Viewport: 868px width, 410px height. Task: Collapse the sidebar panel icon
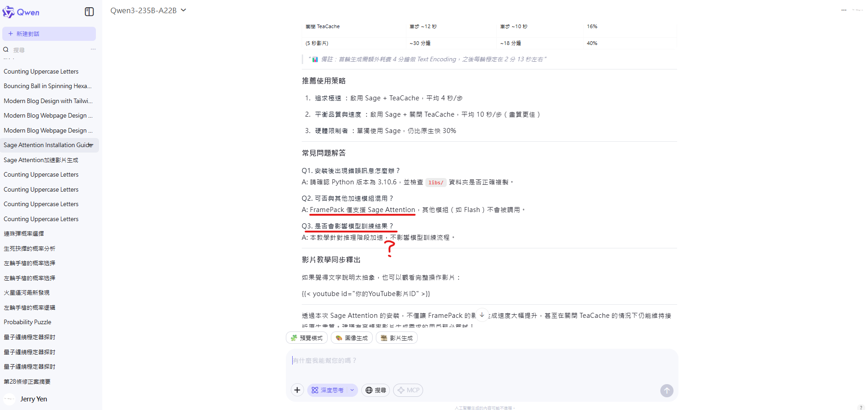click(89, 12)
